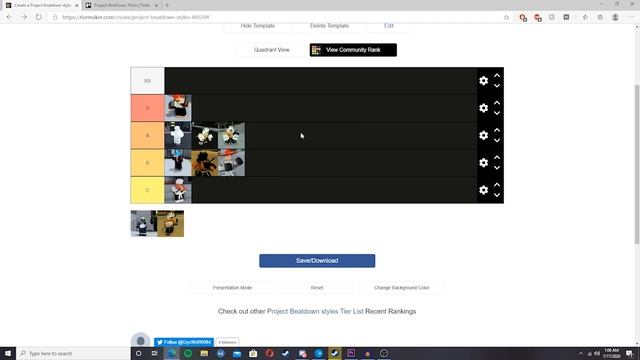The image size is (640, 360).
Task: Click Change Background Color
Action: (402, 288)
